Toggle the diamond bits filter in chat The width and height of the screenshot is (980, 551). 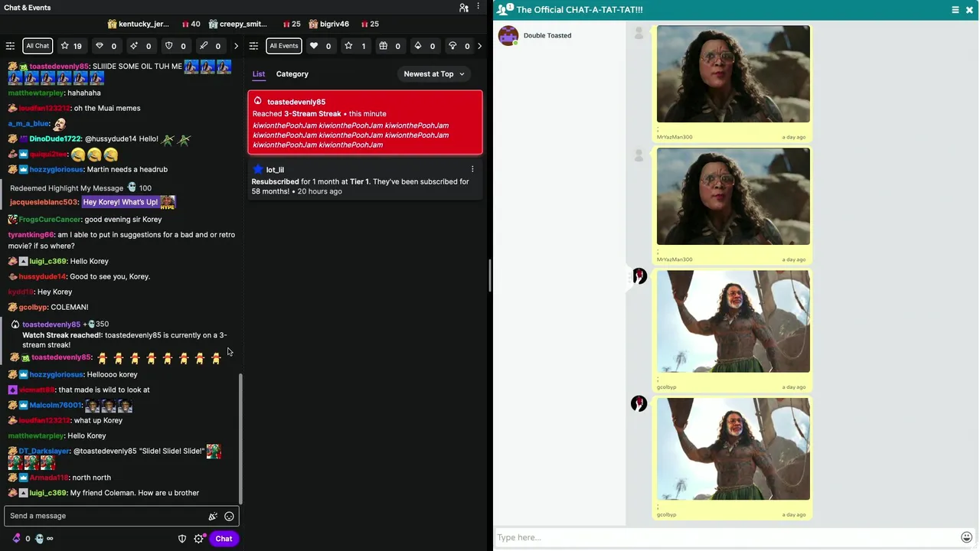click(x=106, y=46)
